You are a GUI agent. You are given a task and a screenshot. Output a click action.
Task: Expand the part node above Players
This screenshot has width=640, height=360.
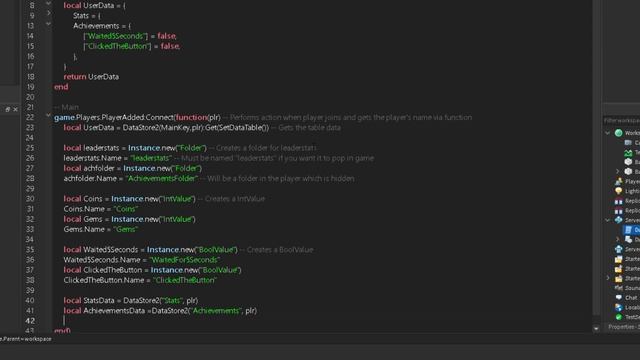(x=617, y=171)
